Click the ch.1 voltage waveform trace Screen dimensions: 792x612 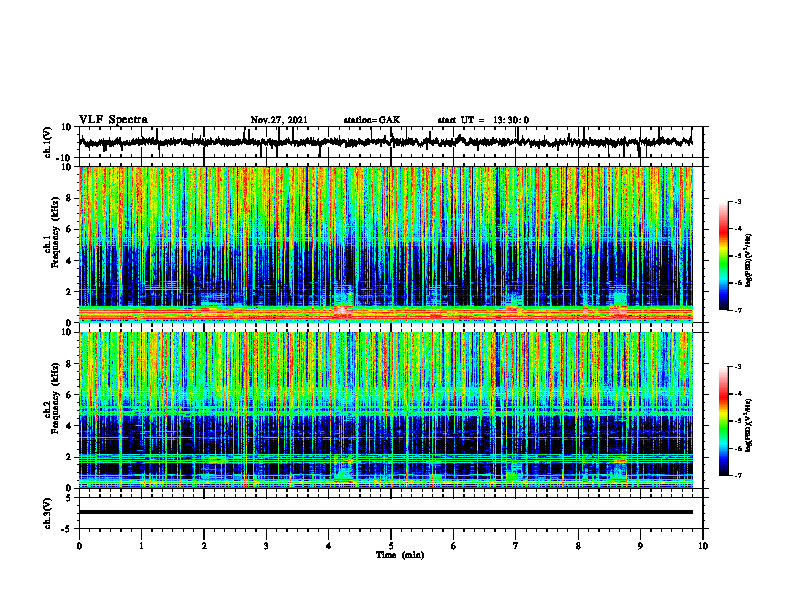click(x=385, y=142)
